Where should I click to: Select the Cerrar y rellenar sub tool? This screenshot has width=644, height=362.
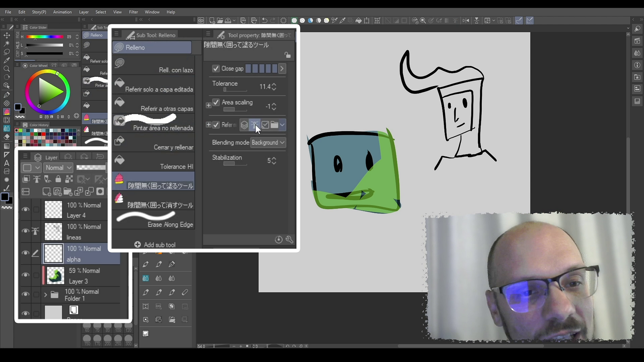pos(153,143)
